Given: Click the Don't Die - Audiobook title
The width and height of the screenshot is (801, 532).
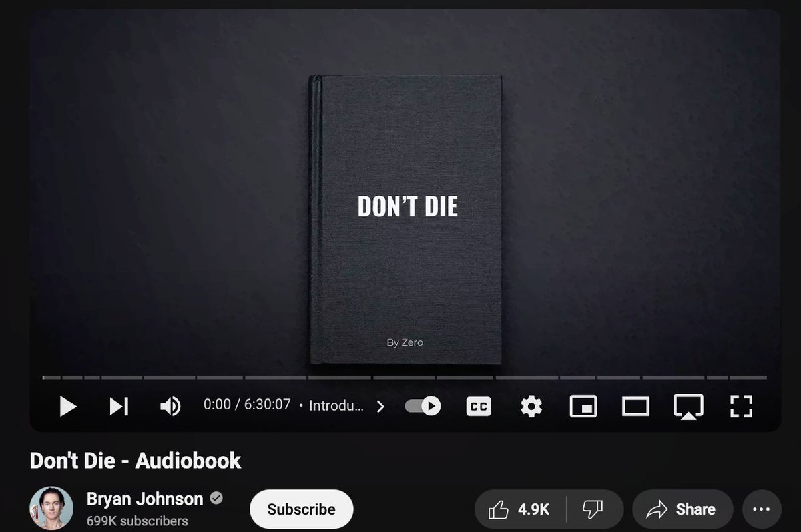Looking at the screenshot, I should click(x=136, y=460).
